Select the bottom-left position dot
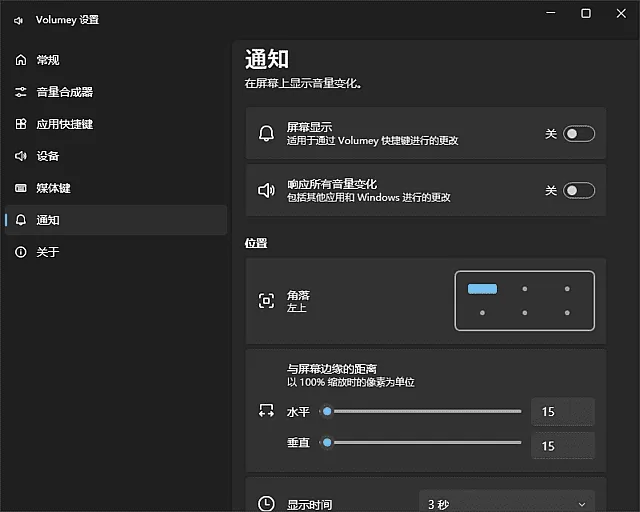This screenshot has height=512, width=640. click(482, 313)
